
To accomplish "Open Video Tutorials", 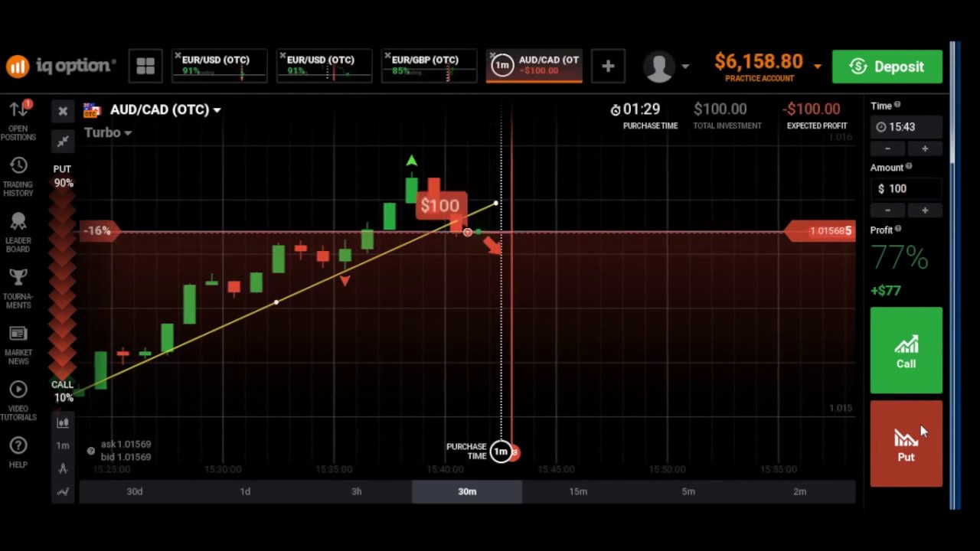I will pyautogui.click(x=18, y=401).
